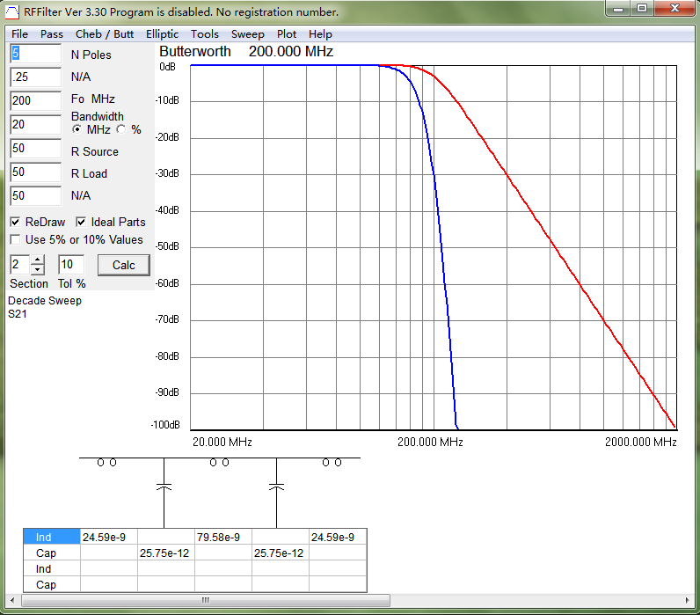The height and width of the screenshot is (615, 700).
Task: Open the File menu
Action: [x=19, y=34]
